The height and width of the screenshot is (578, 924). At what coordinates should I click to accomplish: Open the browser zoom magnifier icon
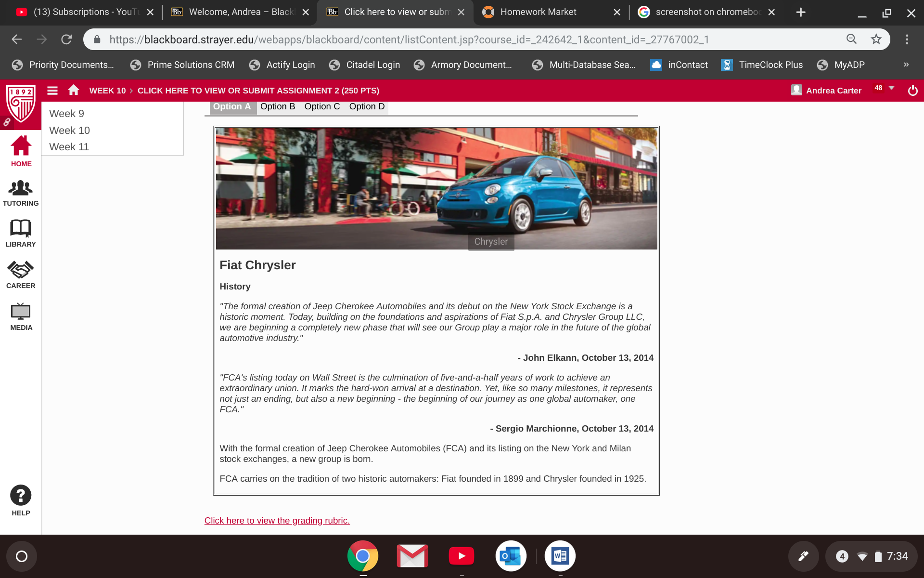[851, 39]
